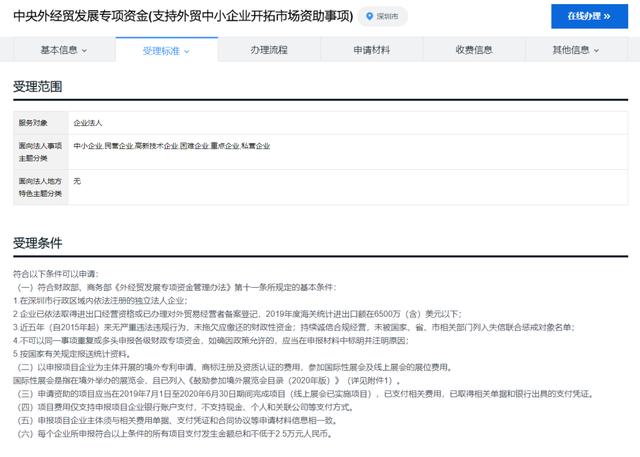Click item 2 about 进出口额6500万美元以下
This screenshot has height=457, width=640.
pyautogui.click(x=237, y=314)
